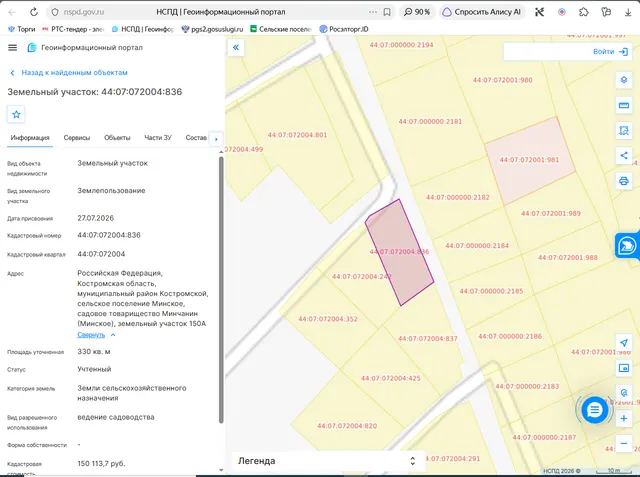Click the share map icon

[x=624, y=155]
